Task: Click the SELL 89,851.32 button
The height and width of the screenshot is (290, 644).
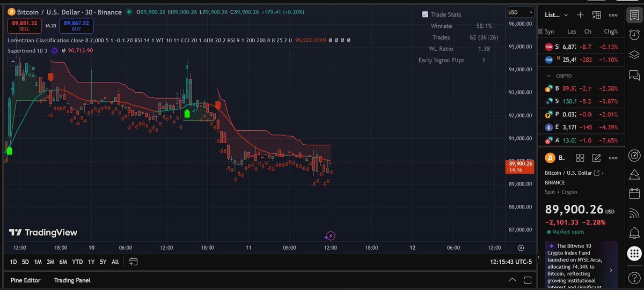Action: (x=24, y=25)
